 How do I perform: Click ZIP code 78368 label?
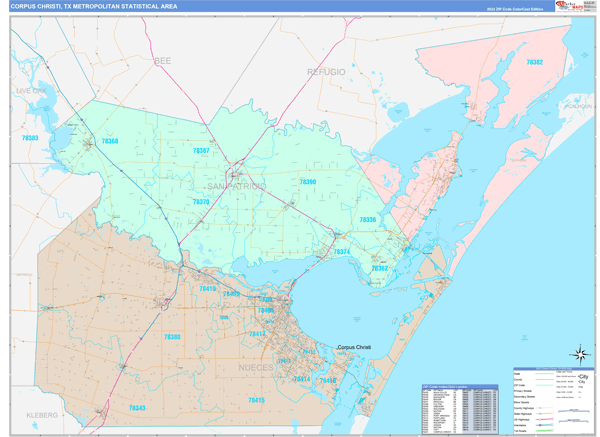pyautogui.click(x=110, y=141)
